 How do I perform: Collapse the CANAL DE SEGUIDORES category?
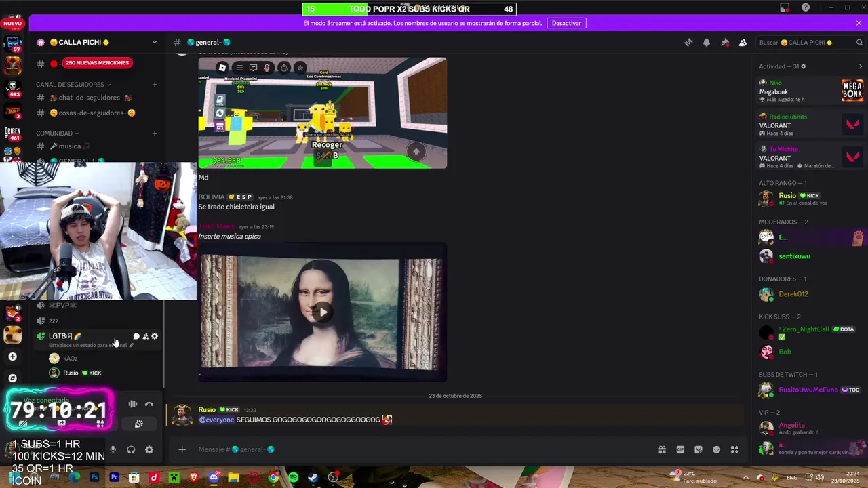74,85
